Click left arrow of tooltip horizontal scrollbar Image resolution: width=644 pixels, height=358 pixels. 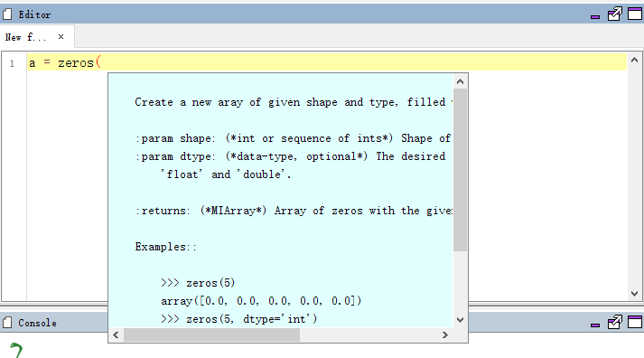coord(116,335)
